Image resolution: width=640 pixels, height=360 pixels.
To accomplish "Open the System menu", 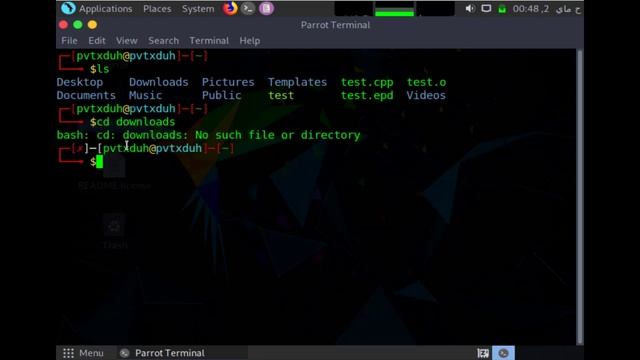I will tap(198, 9).
